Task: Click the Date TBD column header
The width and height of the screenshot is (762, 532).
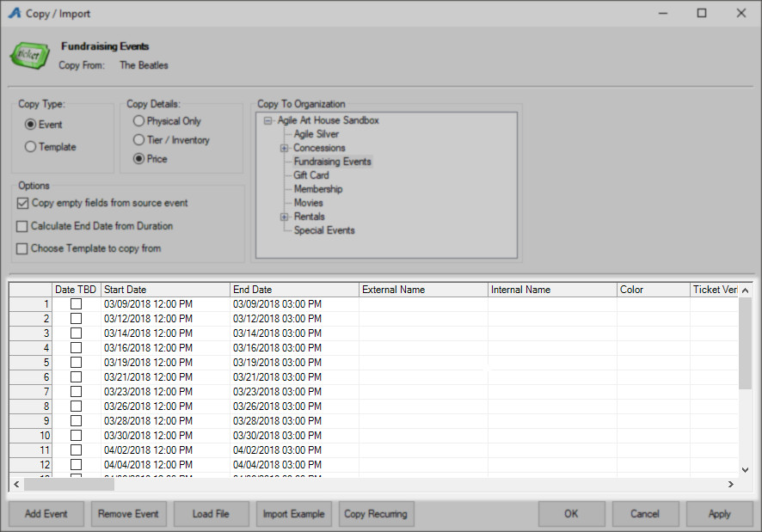Action: point(76,290)
